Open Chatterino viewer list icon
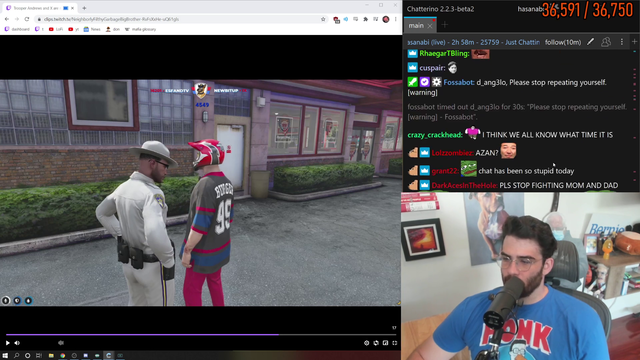 click(606, 42)
